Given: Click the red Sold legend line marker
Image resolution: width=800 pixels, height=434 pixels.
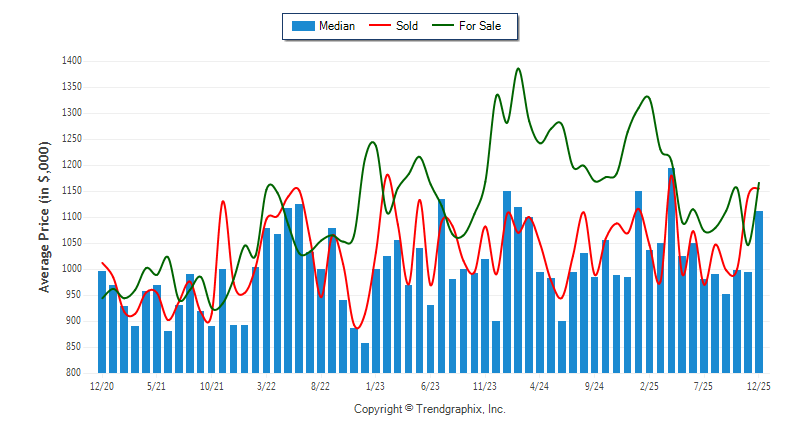Looking at the screenshot, I should point(380,26).
